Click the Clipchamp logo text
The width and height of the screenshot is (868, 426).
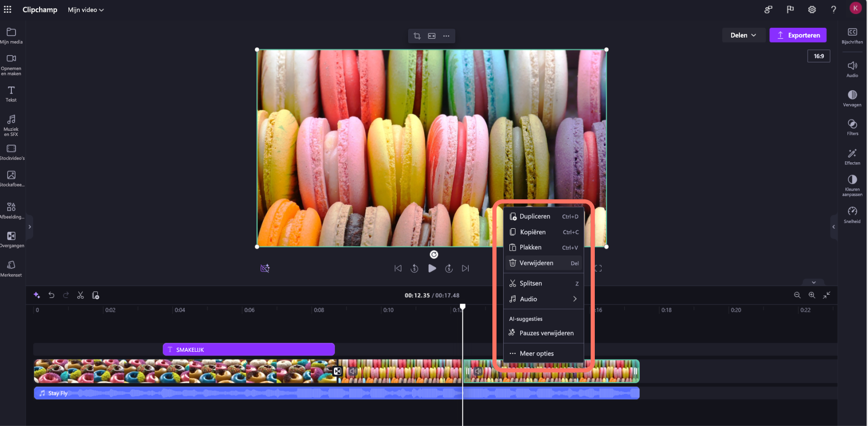pos(40,10)
